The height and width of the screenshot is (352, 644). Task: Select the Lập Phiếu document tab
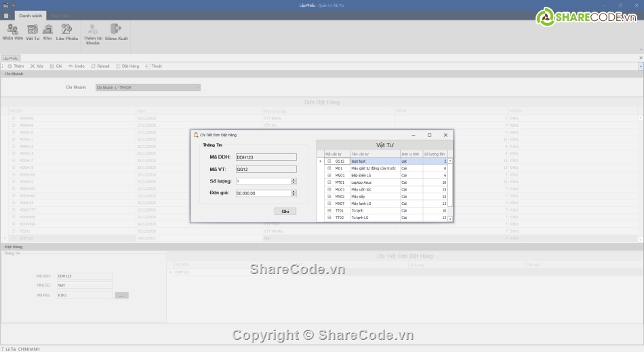click(10, 58)
